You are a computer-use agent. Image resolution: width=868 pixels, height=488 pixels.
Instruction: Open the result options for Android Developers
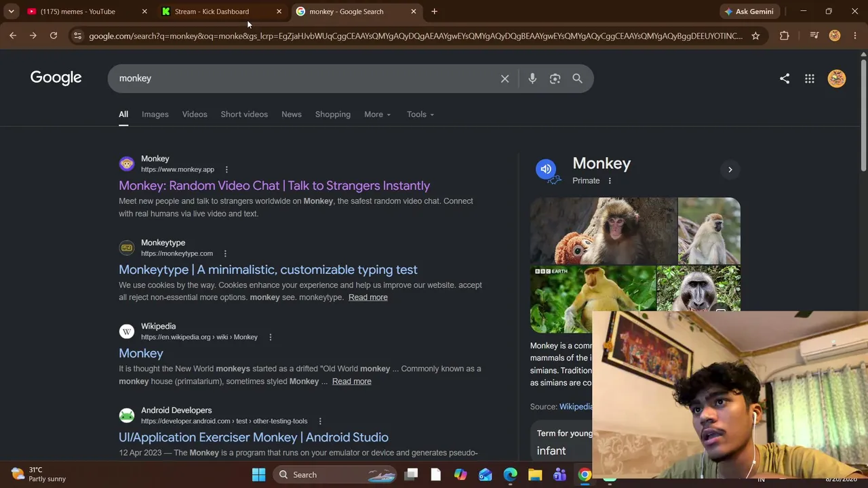pos(320,421)
